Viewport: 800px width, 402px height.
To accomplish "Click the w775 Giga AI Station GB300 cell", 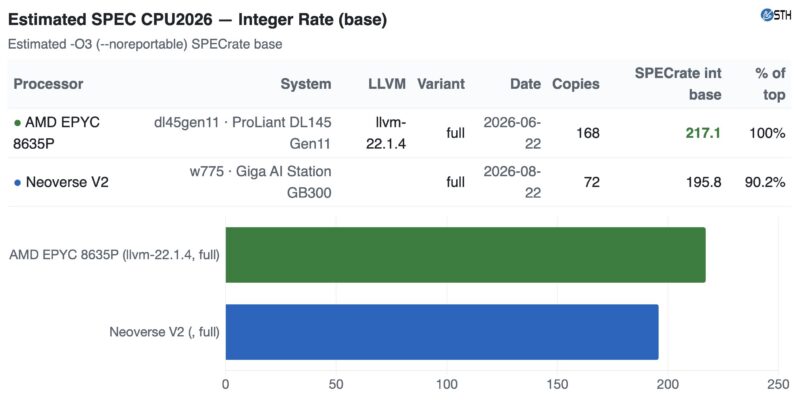I will (x=260, y=182).
